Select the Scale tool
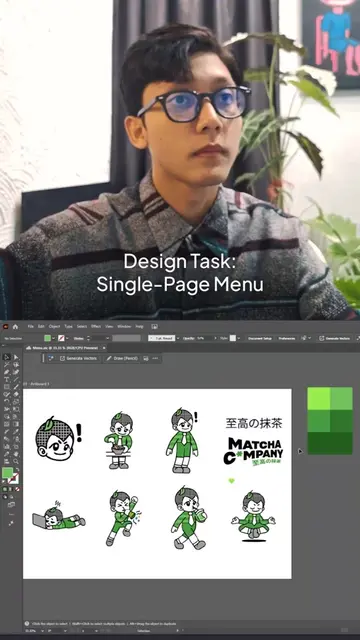Viewport: 360px width, 640px height. click(x=16, y=402)
